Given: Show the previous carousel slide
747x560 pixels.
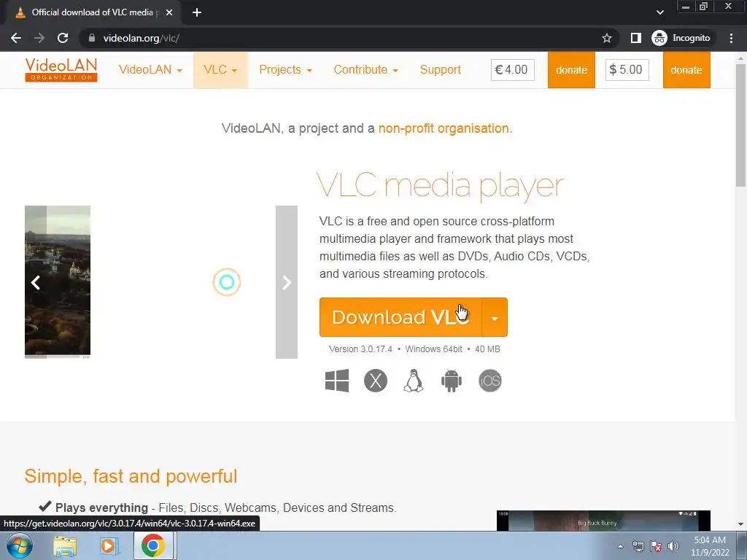Looking at the screenshot, I should coord(36,282).
